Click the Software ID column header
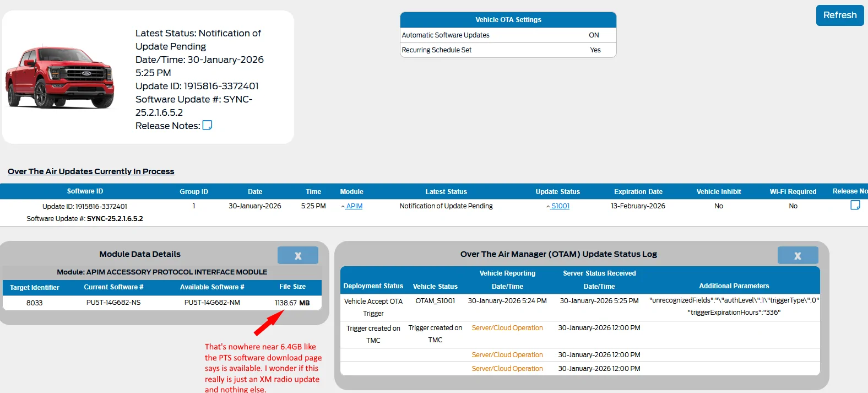Screen dimensions: 868x393 (x=85, y=191)
